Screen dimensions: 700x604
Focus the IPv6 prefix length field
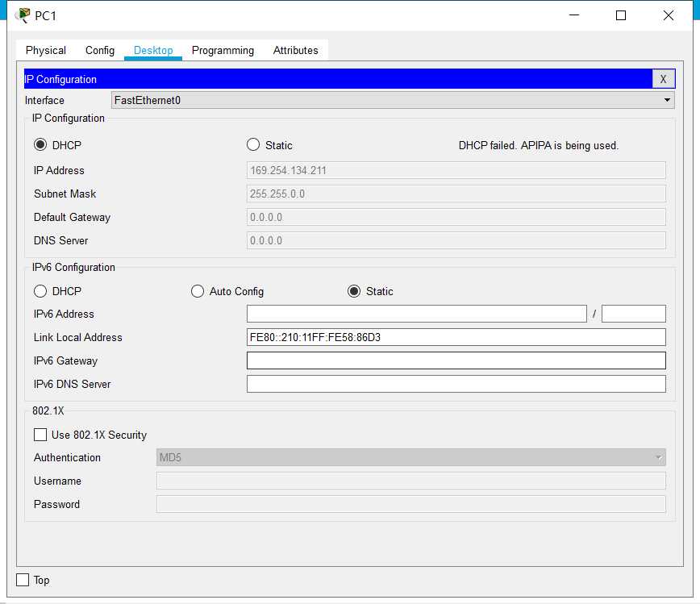click(634, 314)
